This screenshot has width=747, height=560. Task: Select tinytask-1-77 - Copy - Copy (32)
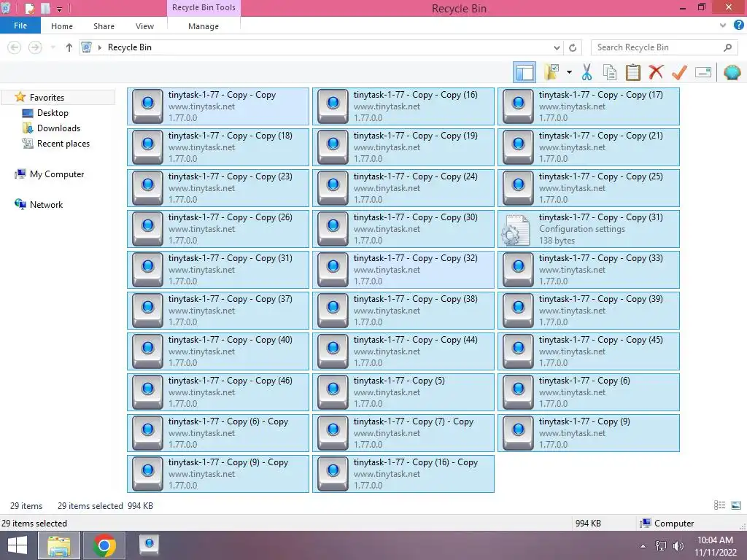pos(403,270)
